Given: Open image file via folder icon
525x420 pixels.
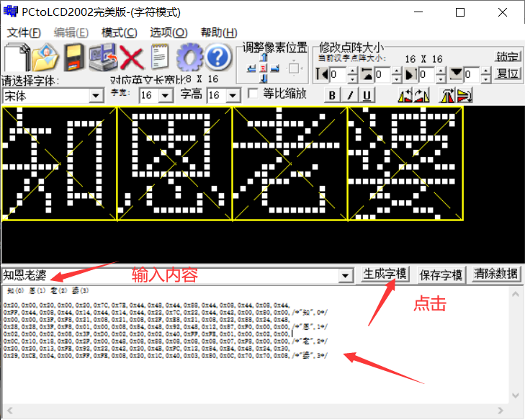Looking at the screenshot, I should pos(45,58).
